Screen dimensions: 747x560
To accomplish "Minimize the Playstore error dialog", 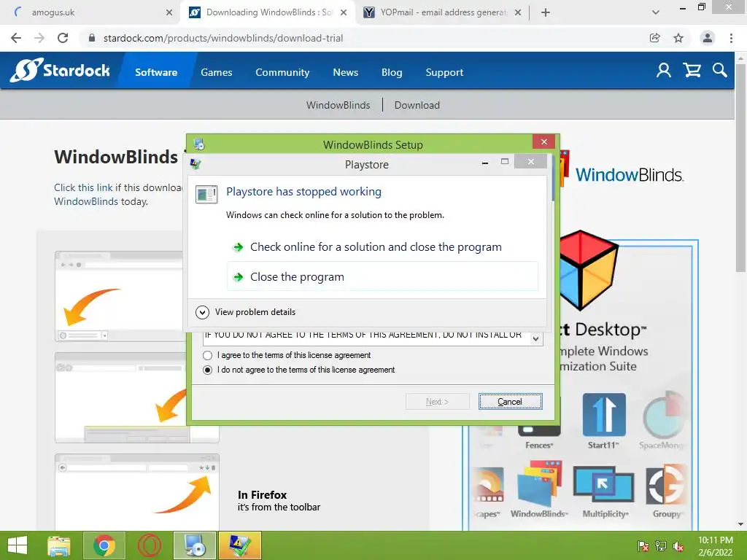I will tap(484, 163).
